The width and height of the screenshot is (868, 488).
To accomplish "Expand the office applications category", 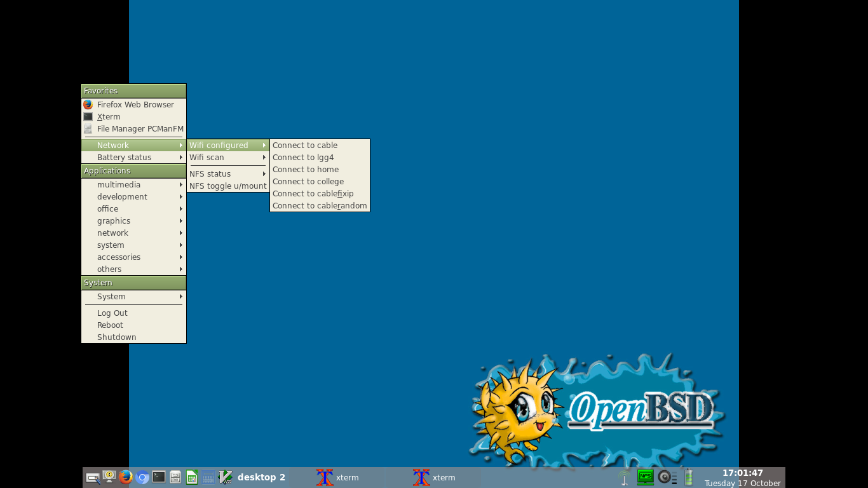I will [x=133, y=209].
